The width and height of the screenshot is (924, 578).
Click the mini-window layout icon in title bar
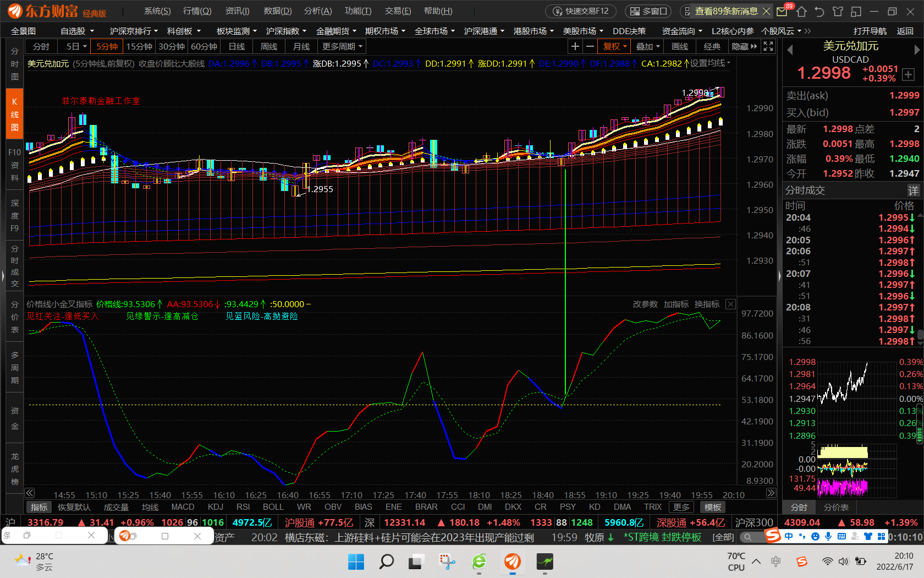[856, 11]
